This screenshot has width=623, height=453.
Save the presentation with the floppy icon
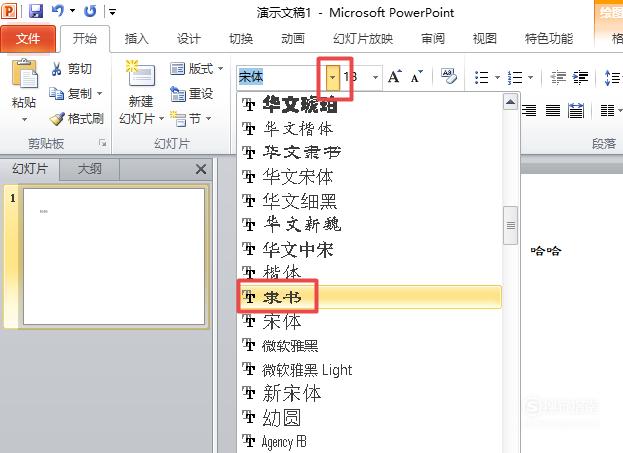coord(36,11)
